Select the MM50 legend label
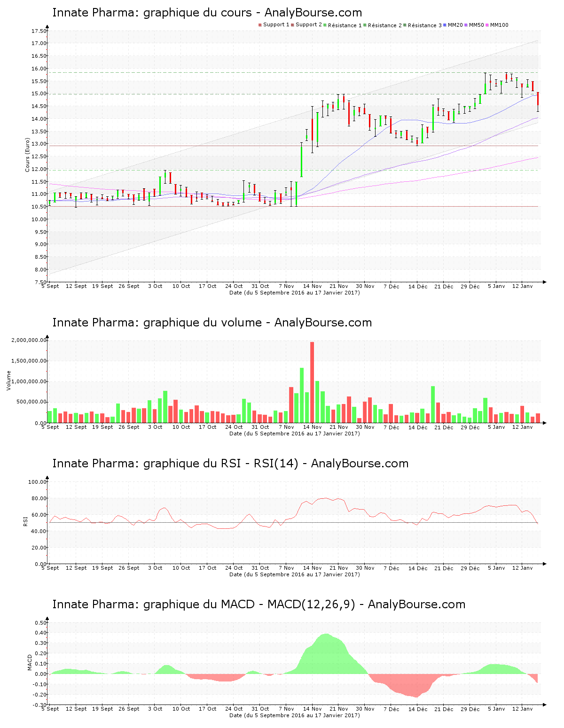 (477, 25)
